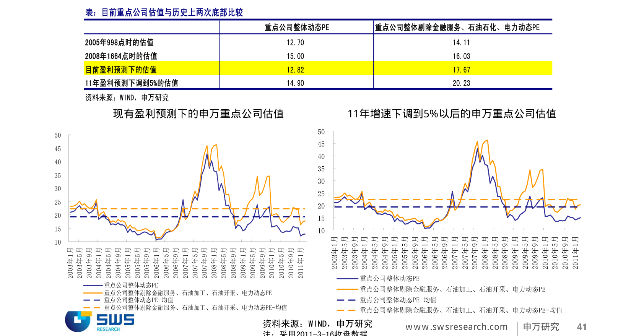Image resolution: width=644 pixels, height=336 pixels.
Task: Click the left chart title 现有盈利预测下的申万重点公司估值
Action: click(x=198, y=114)
